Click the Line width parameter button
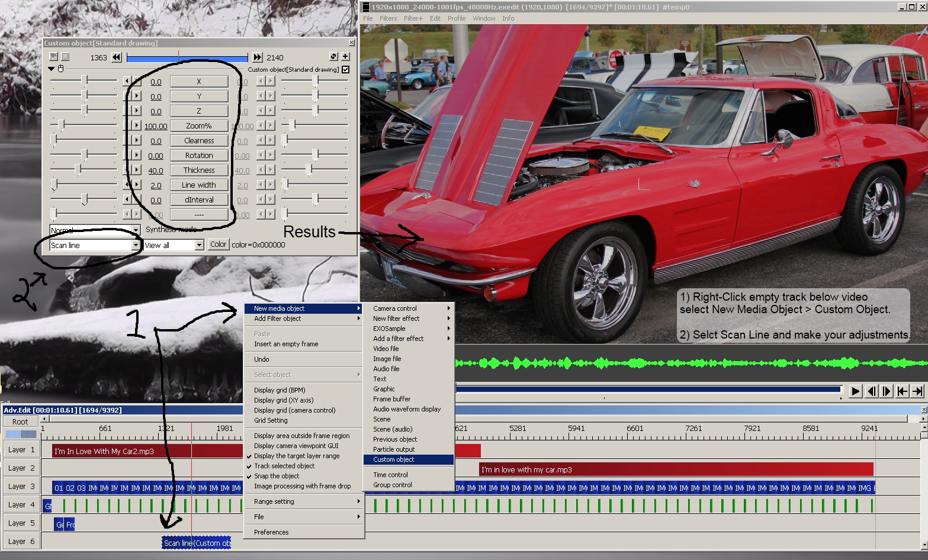This screenshot has height=560, width=928. coord(199,185)
